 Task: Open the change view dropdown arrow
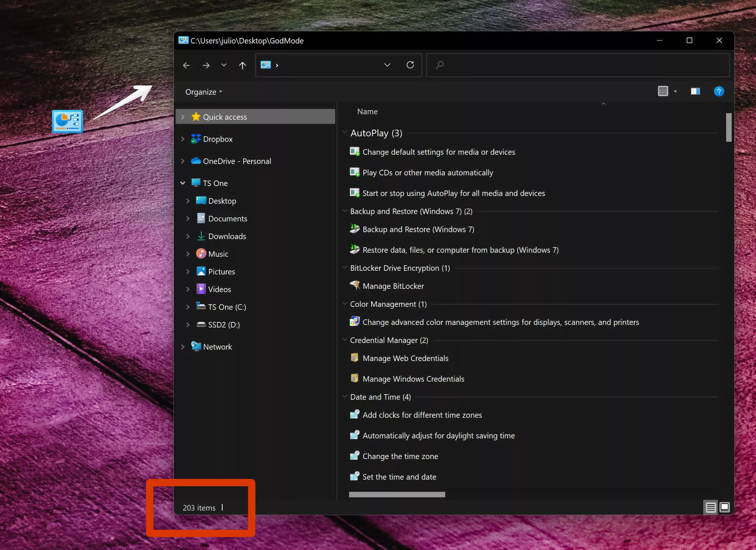[675, 91]
